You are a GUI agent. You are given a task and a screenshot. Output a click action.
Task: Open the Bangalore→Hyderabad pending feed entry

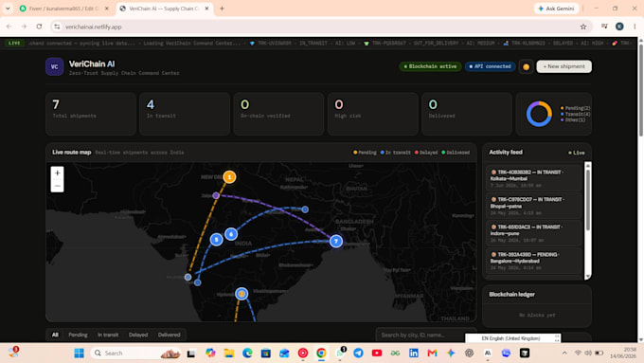coord(533,261)
